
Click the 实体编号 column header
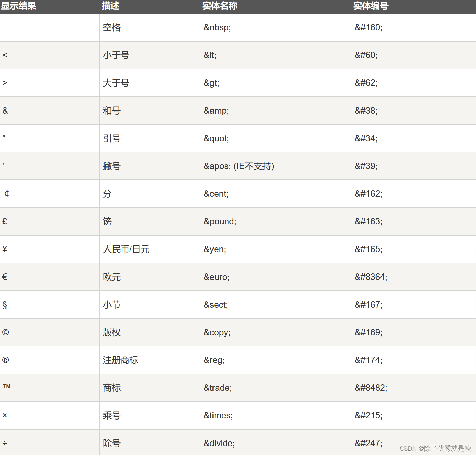[371, 6]
